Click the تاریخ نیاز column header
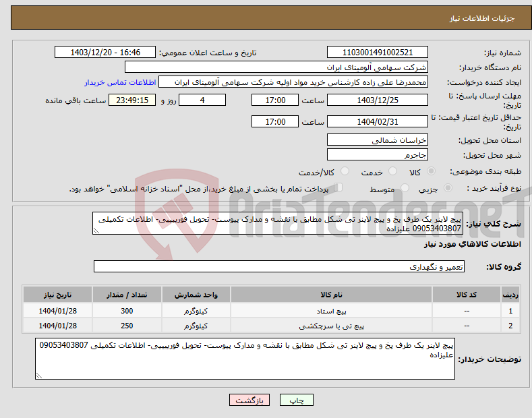Screen dimensions: 532x418 (58, 295)
